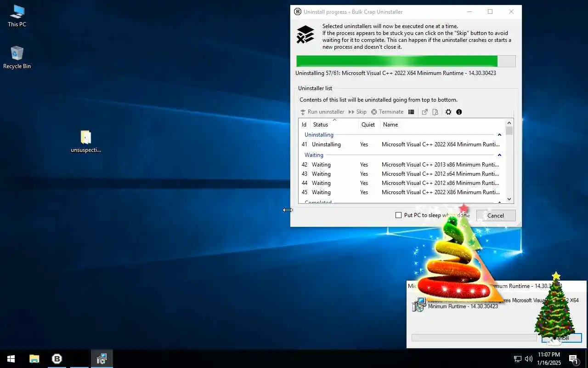The image size is (588, 368).
Task: Select row 41 Visual C++ 2022 X64 Minimum
Action: coord(401,144)
